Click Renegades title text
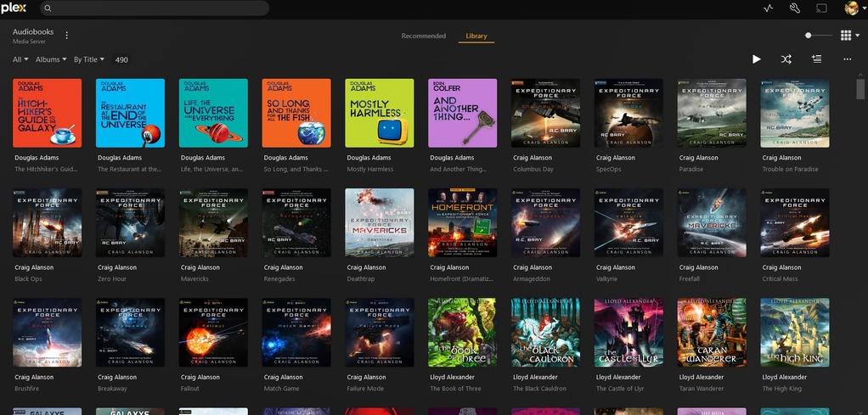The image size is (868, 415). [x=280, y=279]
